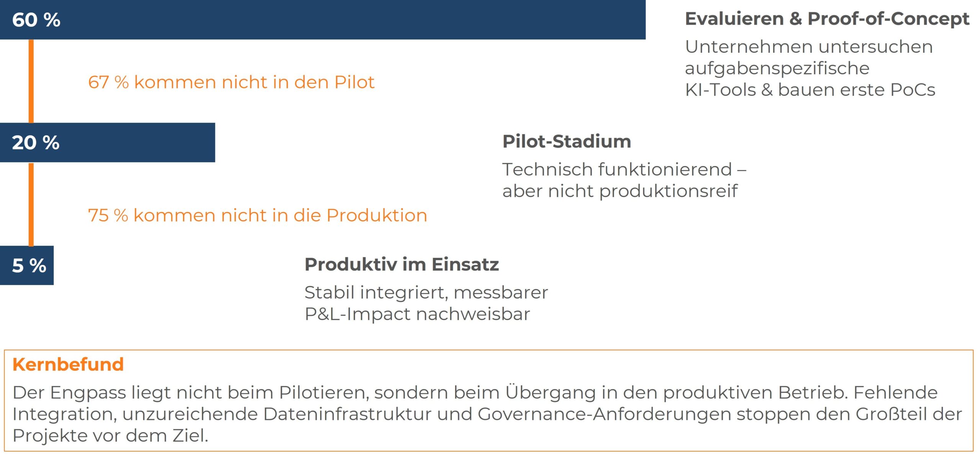The width and height of the screenshot is (980, 457).
Task: Click the "Evaluieren & Proof-of-Concept" heading
Action: [x=827, y=19]
